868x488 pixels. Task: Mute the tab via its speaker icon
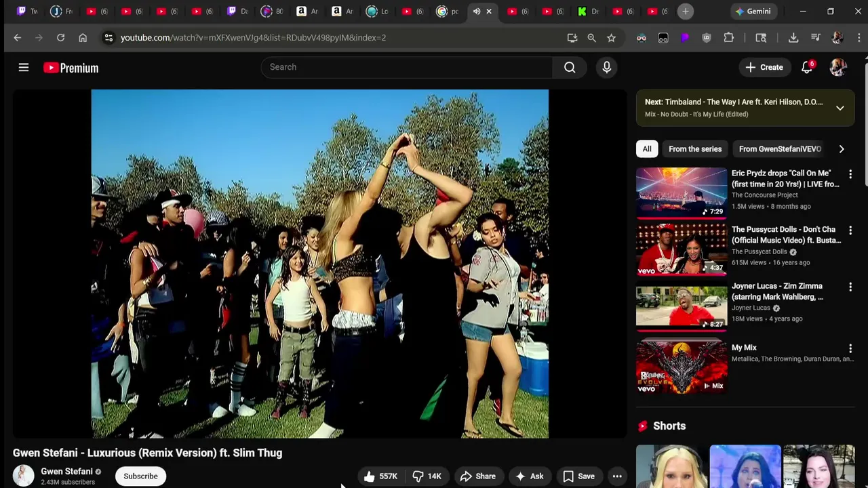477,12
